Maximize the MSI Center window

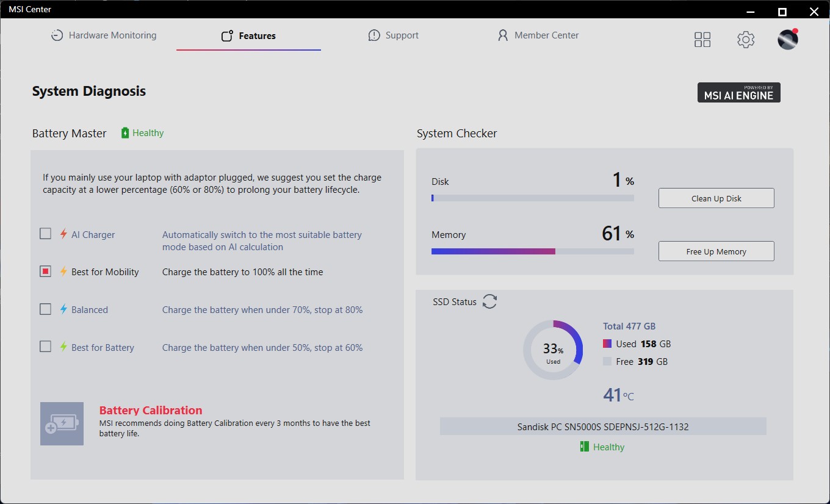782,11
